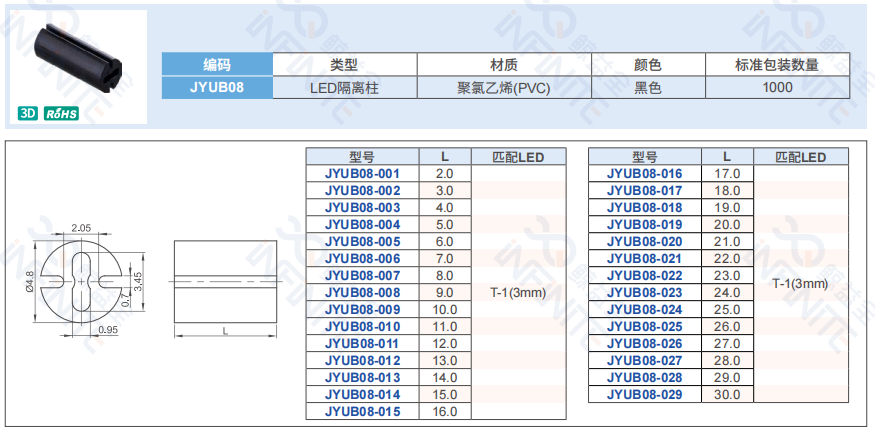Select the JYUB08 product code cell
The image size is (875, 432).
[x=216, y=87]
